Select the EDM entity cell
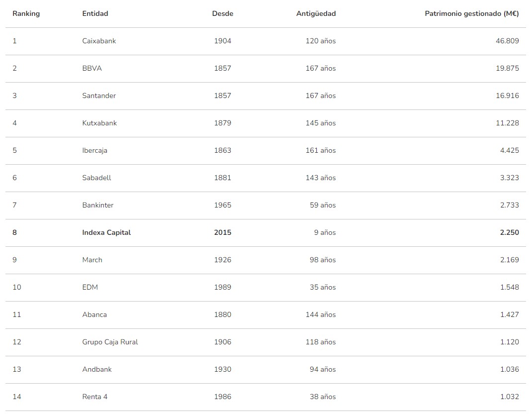Image resolution: width=532 pixels, height=417 pixels. [x=90, y=287]
